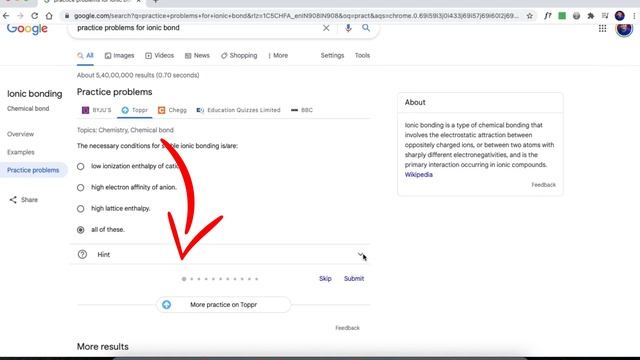This screenshot has height=360, width=640.
Task: Run the search with the magnifier icon
Action: tap(366, 28)
